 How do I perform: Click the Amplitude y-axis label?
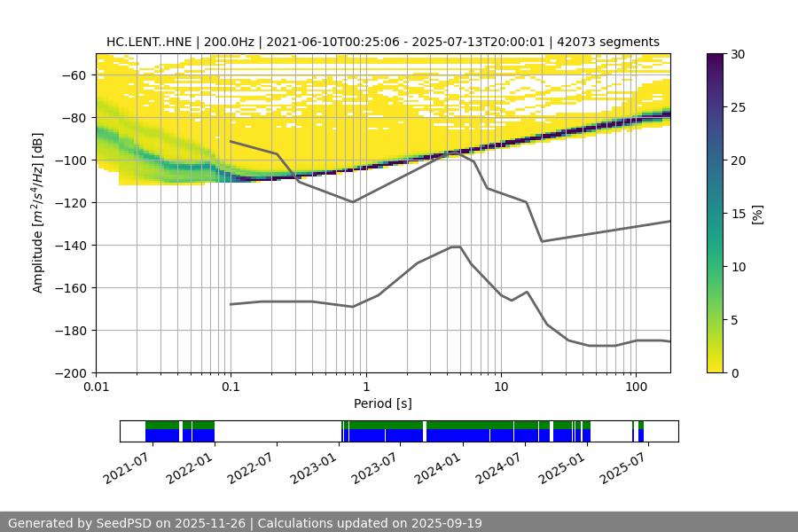pyautogui.click(x=38, y=214)
